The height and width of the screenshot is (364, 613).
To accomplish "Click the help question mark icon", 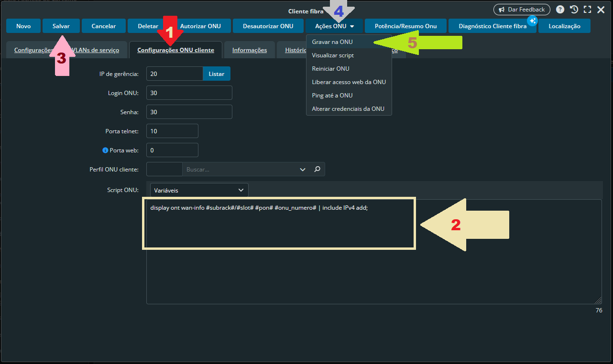I will (560, 10).
